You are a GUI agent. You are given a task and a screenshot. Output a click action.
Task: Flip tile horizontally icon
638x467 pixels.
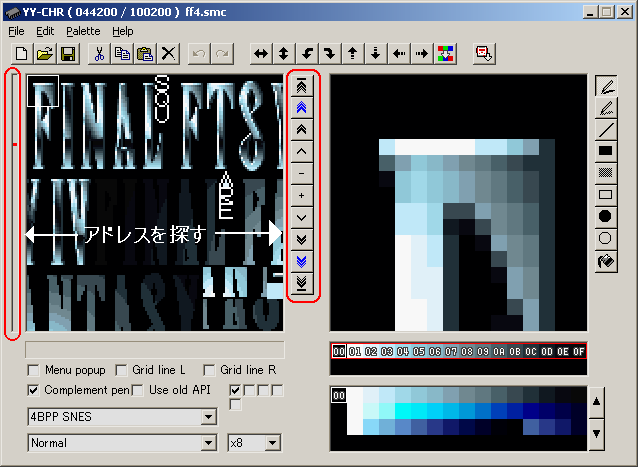(x=261, y=54)
